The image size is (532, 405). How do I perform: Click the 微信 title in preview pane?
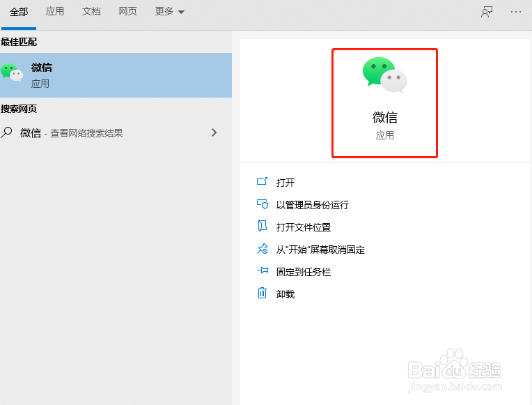click(x=385, y=118)
